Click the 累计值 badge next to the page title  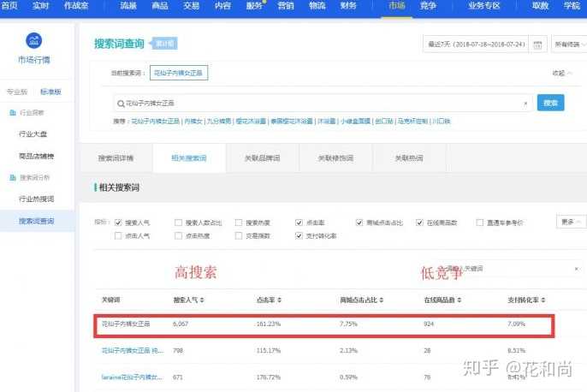pos(190,44)
